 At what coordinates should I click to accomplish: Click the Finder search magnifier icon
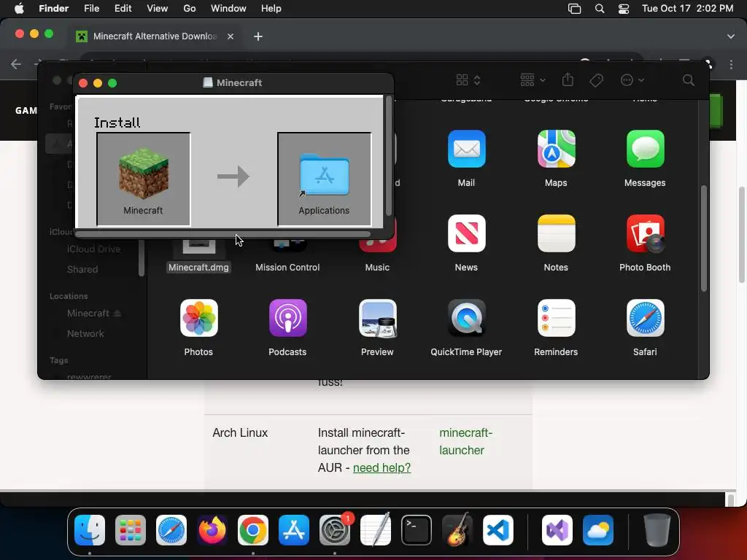tap(688, 80)
